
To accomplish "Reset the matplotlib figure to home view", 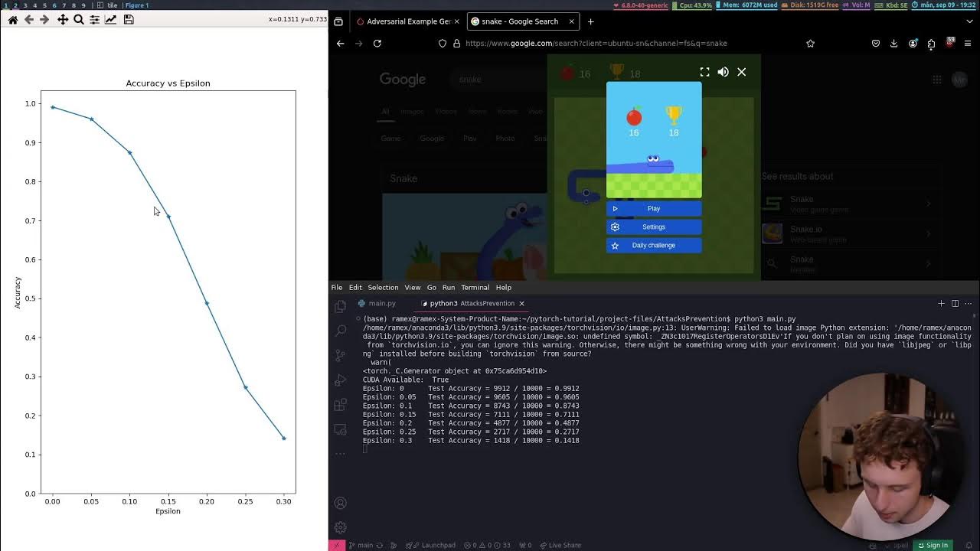I will 13,20.
